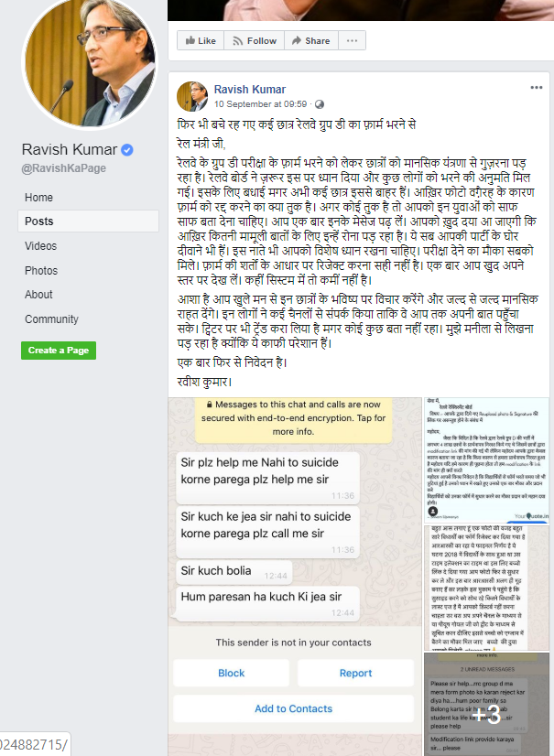Go to the Home section
Viewport: 554px width, 756px height.
click(39, 197)
